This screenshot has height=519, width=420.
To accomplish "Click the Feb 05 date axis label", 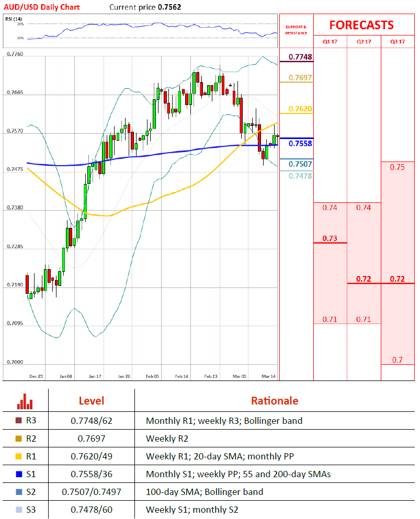I will (x=152, y=376).
